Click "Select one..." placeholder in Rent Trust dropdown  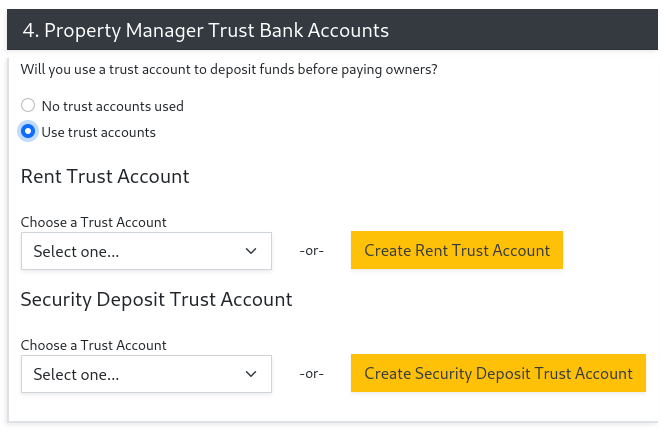[76, 252]
